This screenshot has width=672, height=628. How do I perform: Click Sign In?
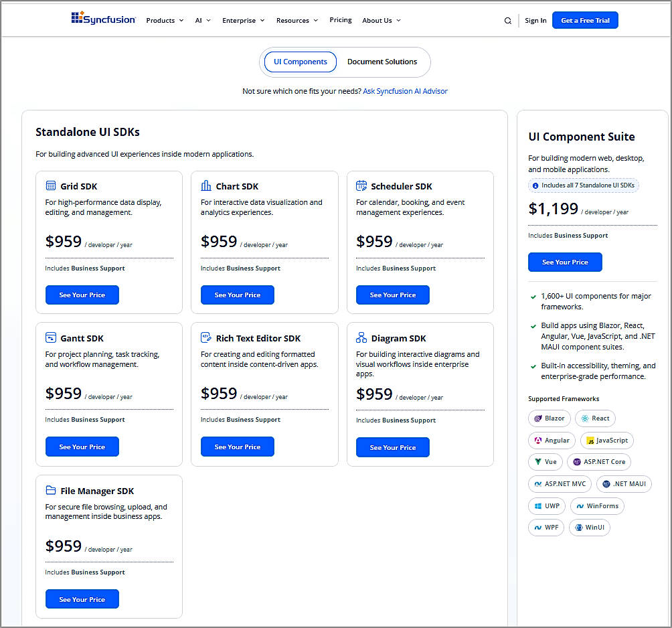click(x=535, y=21)
